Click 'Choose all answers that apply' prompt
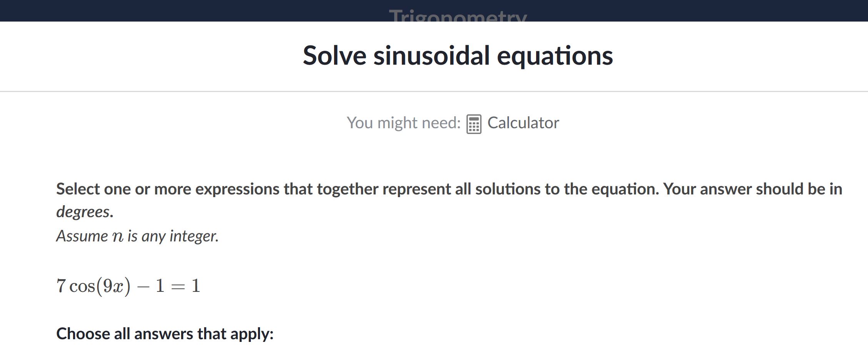The width and height of the screenshot is (868, 355). [165, 334]
